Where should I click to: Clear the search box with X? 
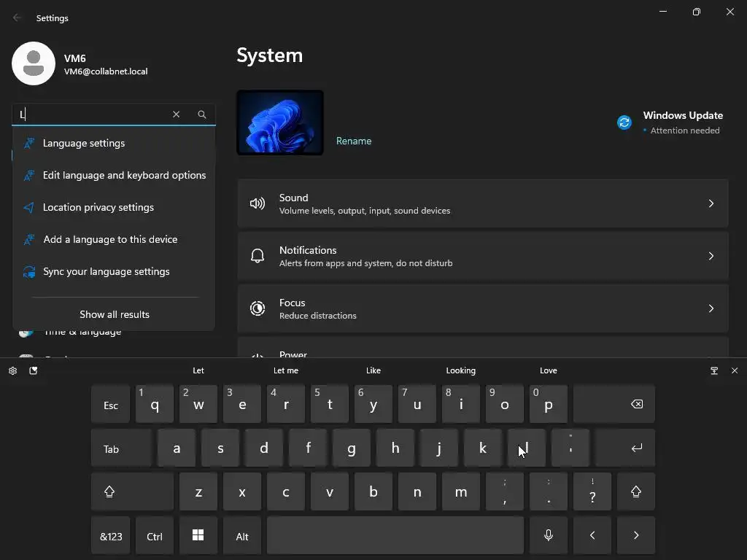177,114
